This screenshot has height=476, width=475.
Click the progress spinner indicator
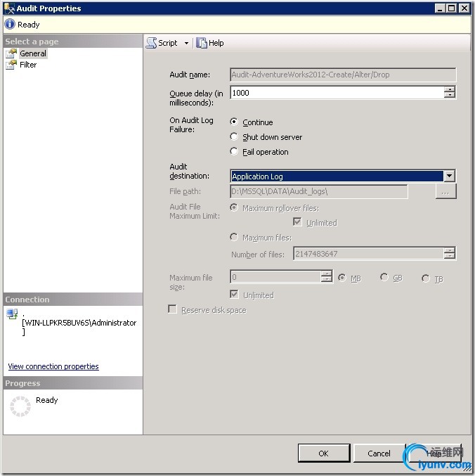coord(20,406)
